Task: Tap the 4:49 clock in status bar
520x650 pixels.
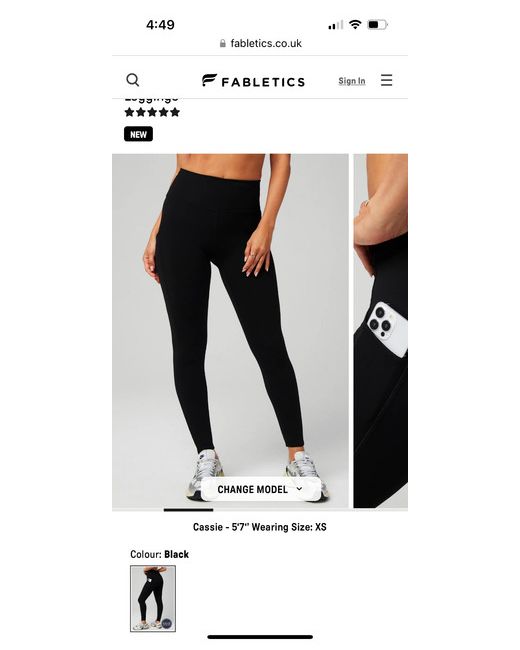Action: tap(160, 25)
